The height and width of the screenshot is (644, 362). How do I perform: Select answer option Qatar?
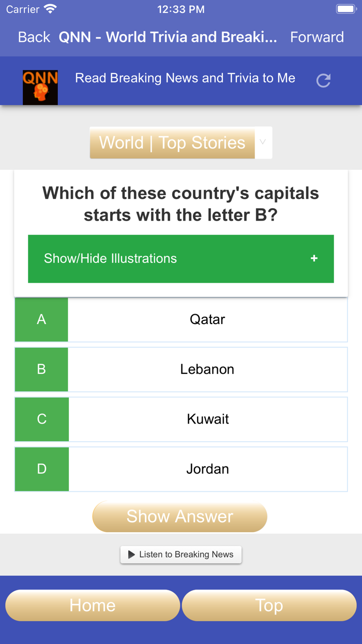207,319
